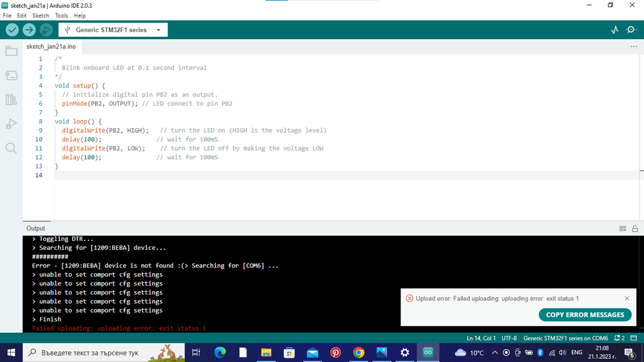644x362 pixels.
Task: Click the Verify sketch checkmark button
Action: [12, 30]
